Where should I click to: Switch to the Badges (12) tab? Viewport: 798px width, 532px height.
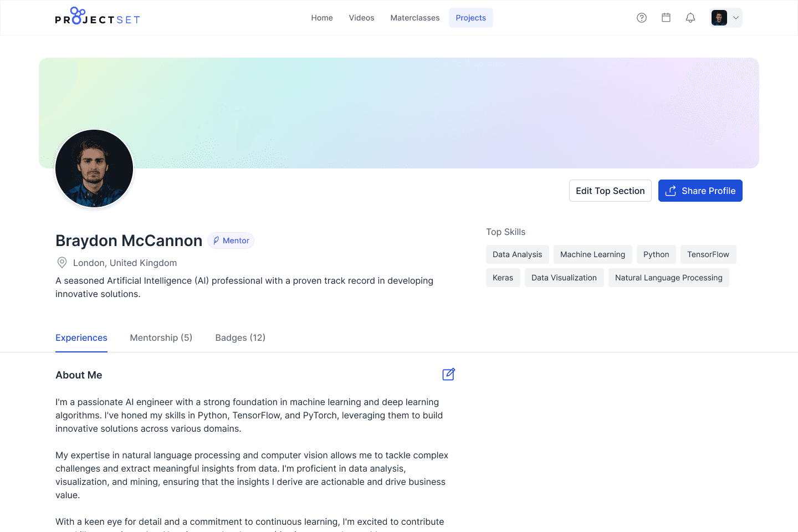[x=241, y=338]
